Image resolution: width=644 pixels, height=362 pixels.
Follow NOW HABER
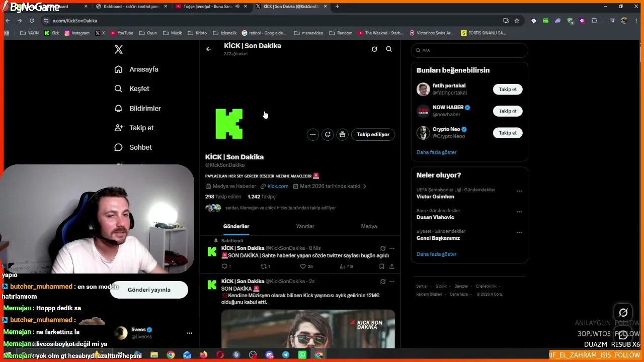click(x=508, y=111)
